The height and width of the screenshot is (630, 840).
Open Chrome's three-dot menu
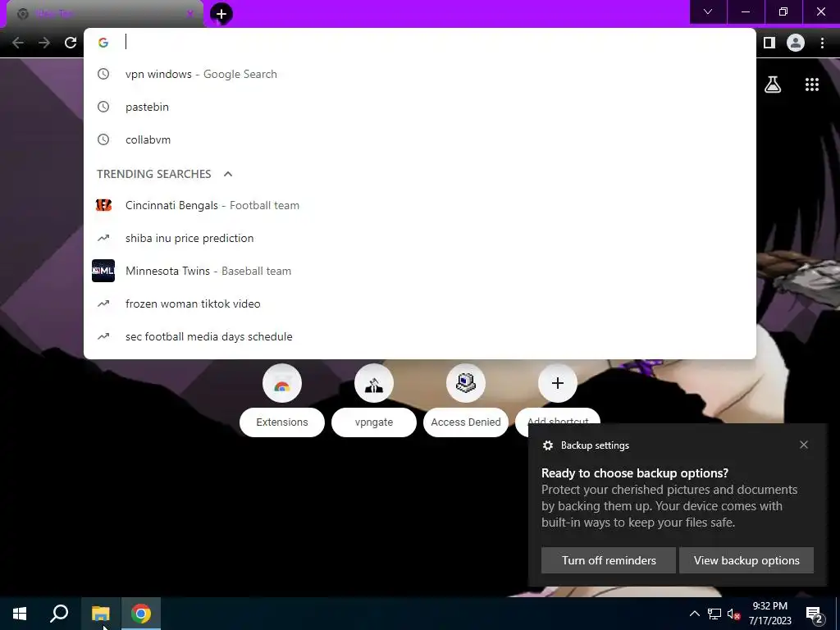pyautogui.click(x=822, y=43)
